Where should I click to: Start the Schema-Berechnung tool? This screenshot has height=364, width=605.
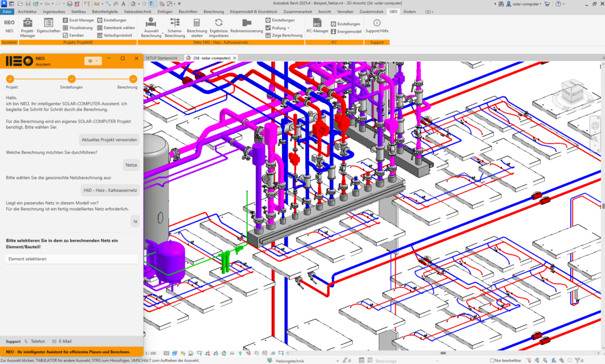tap(175, 27)
